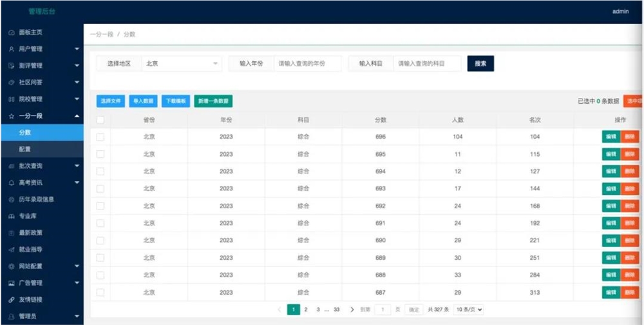Click the 搜索 search button

480,64
